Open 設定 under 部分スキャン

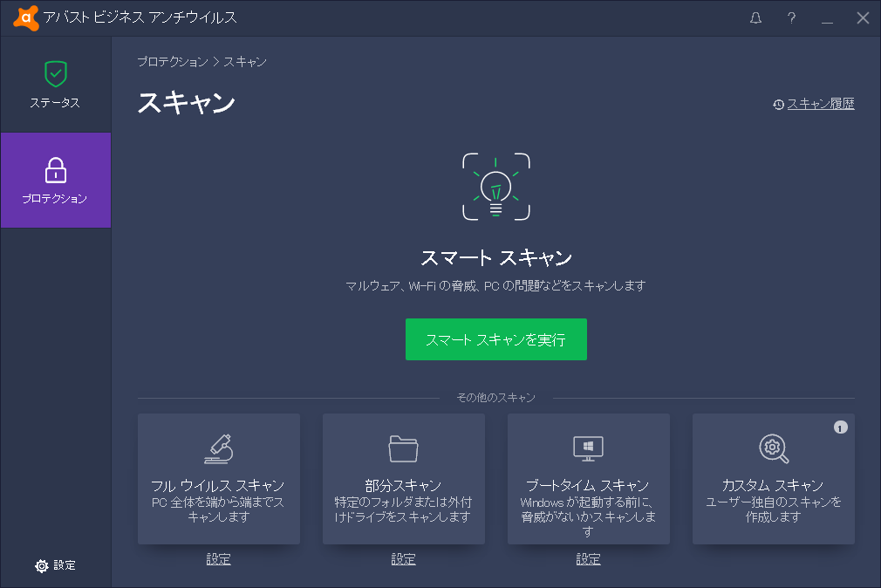point(403,559)
